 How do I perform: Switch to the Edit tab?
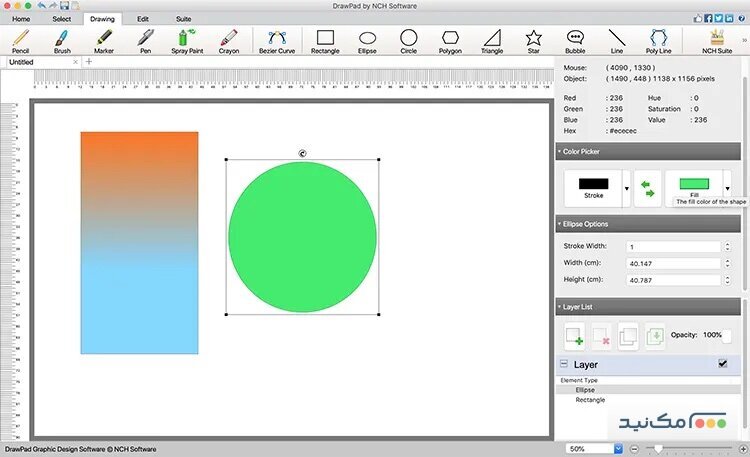click(x=143, y=19)
